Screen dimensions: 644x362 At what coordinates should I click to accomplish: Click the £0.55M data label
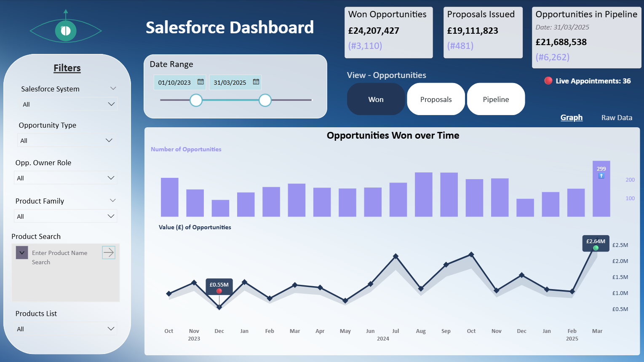(x=219, y=285)
